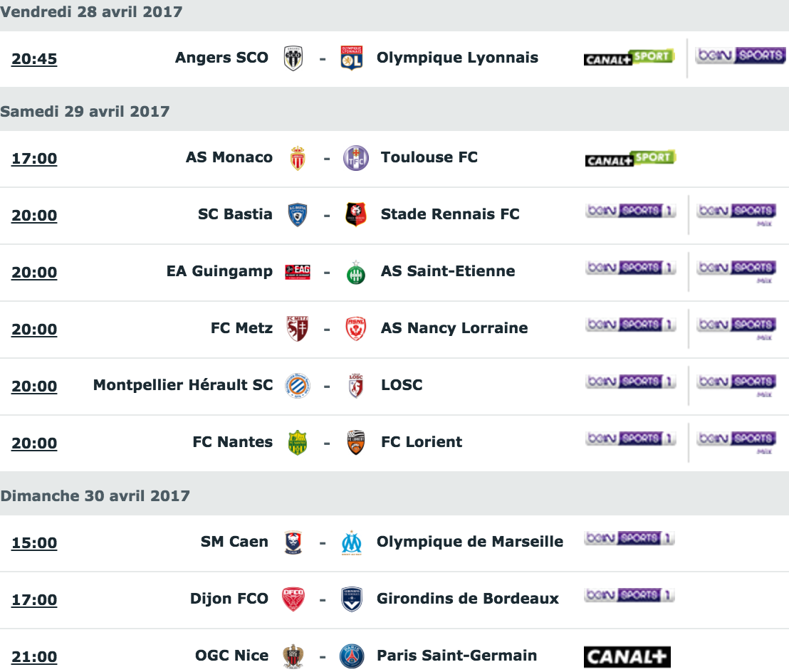Click the Paris Saint-Germain crest
Screen dimensions: 789x672
(351, 656)
